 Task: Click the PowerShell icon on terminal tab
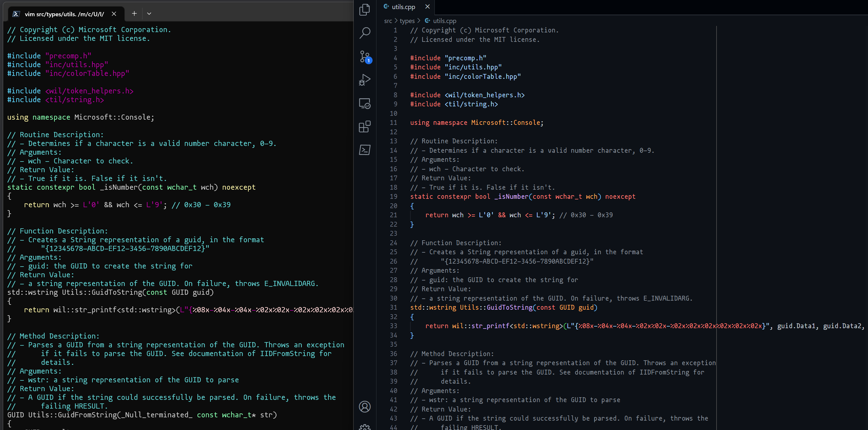point(16,14)
